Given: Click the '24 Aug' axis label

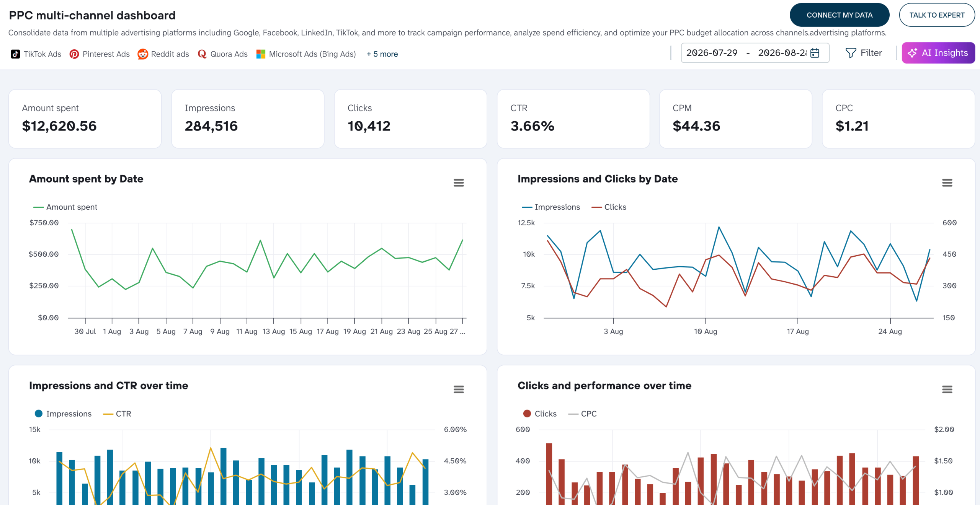Looking at the screenshot, I should [890, 331].
